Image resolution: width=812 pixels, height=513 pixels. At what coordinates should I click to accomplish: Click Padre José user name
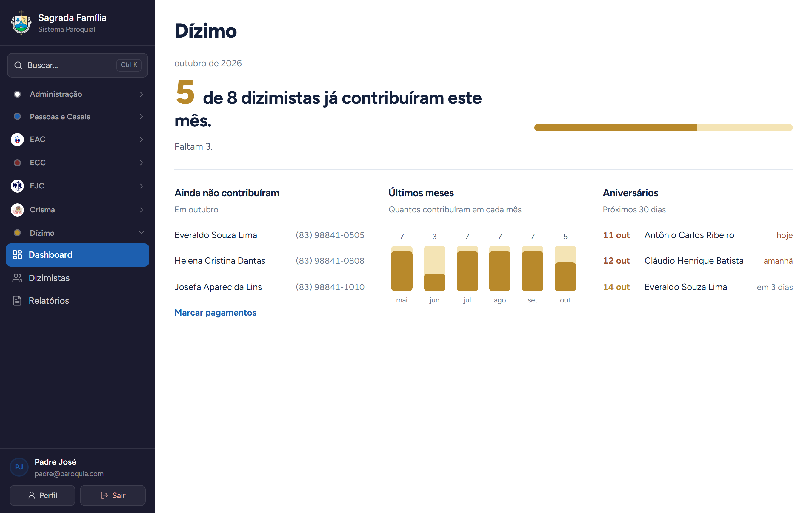point(55,462)
